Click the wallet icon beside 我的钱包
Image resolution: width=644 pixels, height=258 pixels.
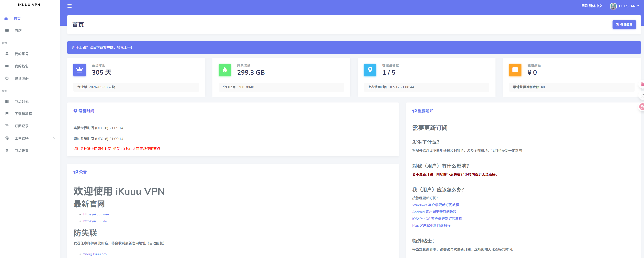point(7,66)
